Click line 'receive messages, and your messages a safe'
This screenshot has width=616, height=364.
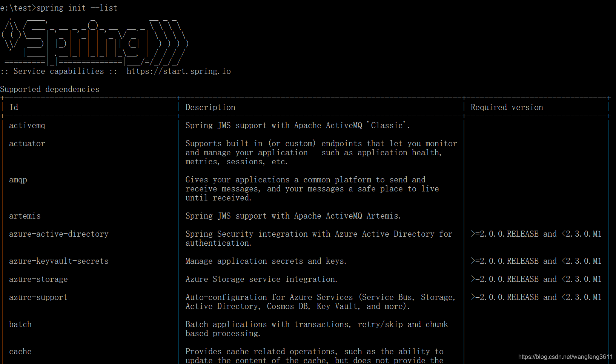[312, 189]
